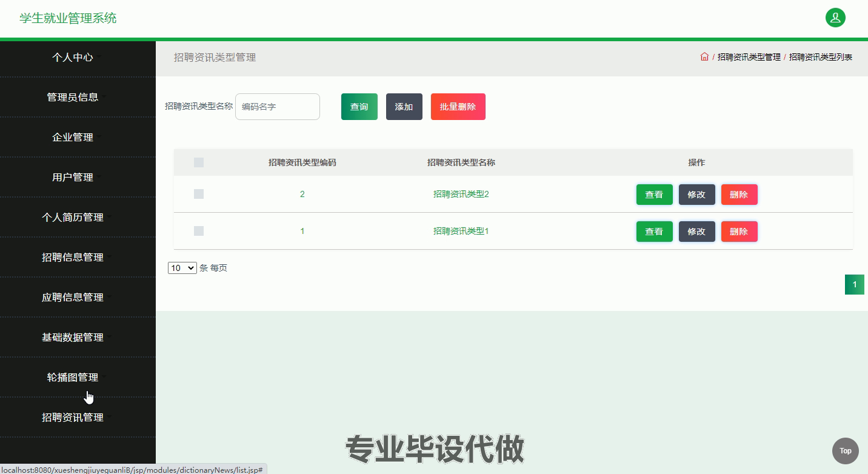Viewport: 868px width, 474px height.
Task: Expand the 招聘信息管理 sidebar menu
Action: coord(78,257)
